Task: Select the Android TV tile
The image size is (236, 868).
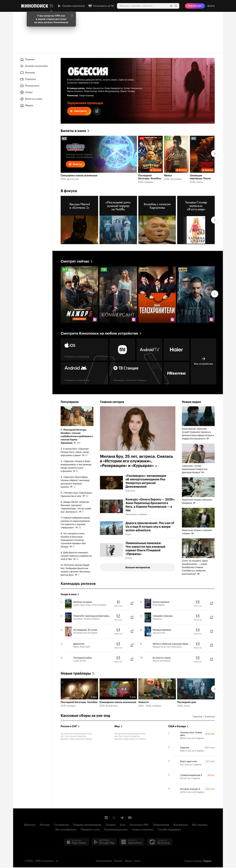Action: pos(149,349)
